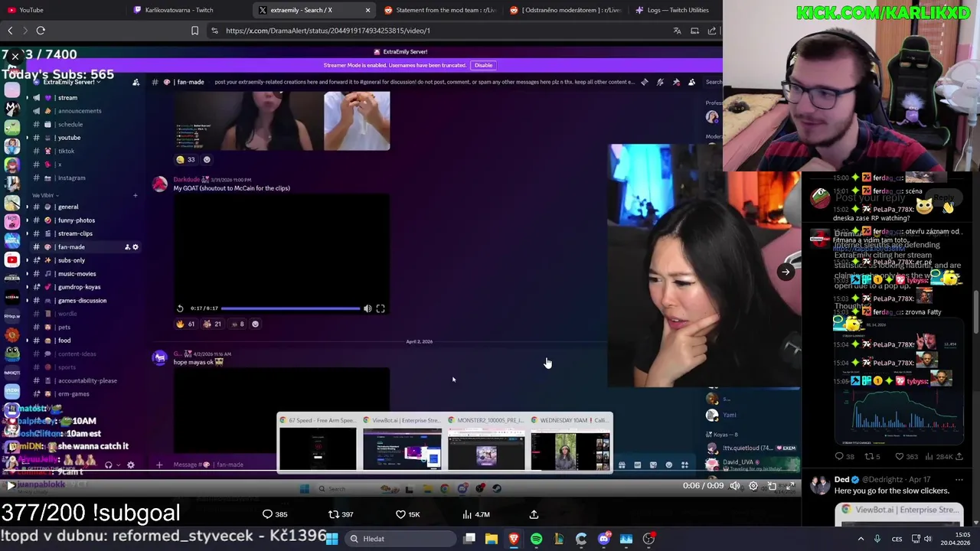Expand threads arrow beside food channel

point(27,341)
